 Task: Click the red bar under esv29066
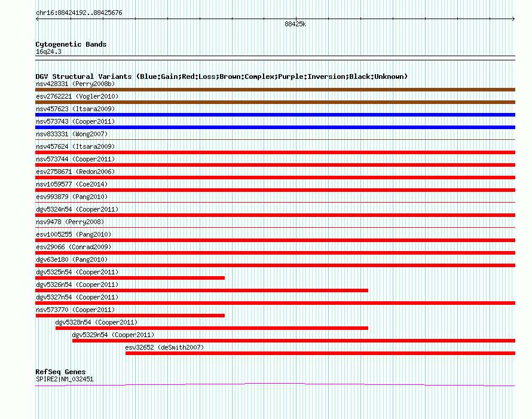pyautogui.click(x=275, y=253)
